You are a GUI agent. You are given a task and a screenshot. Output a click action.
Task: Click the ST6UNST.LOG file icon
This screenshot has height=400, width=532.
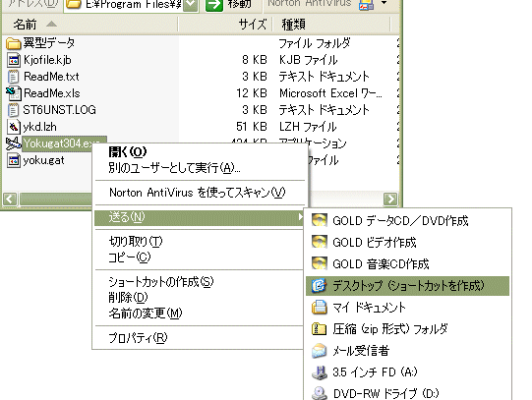(x=14, y=110)
